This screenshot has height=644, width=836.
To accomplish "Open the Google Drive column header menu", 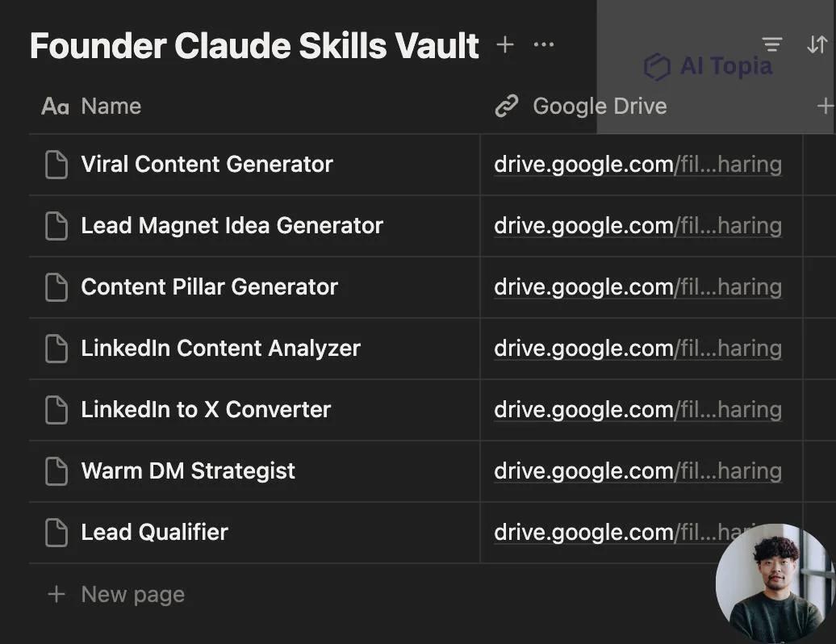I will click(599, 106).
